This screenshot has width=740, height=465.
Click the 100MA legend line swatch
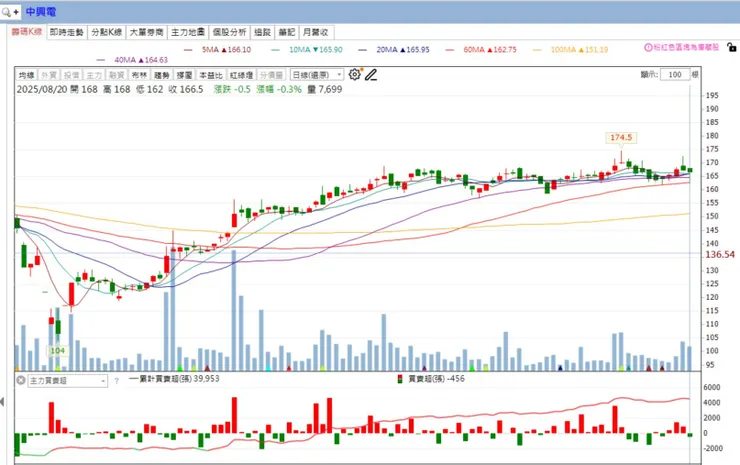click(537, 50)
